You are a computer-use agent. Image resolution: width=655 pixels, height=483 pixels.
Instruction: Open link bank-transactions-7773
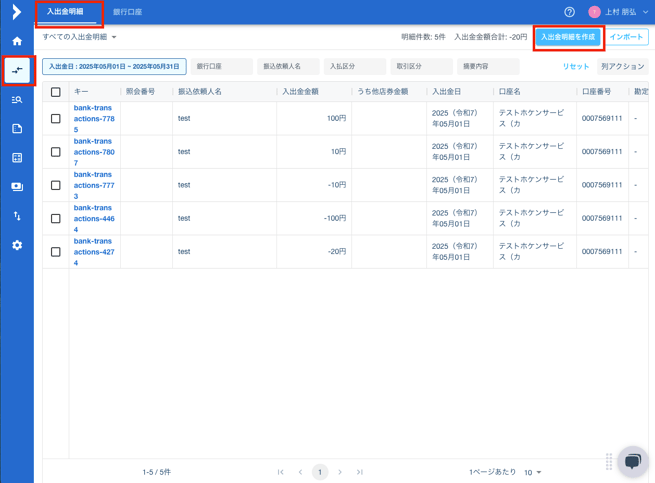click(94, 185)
